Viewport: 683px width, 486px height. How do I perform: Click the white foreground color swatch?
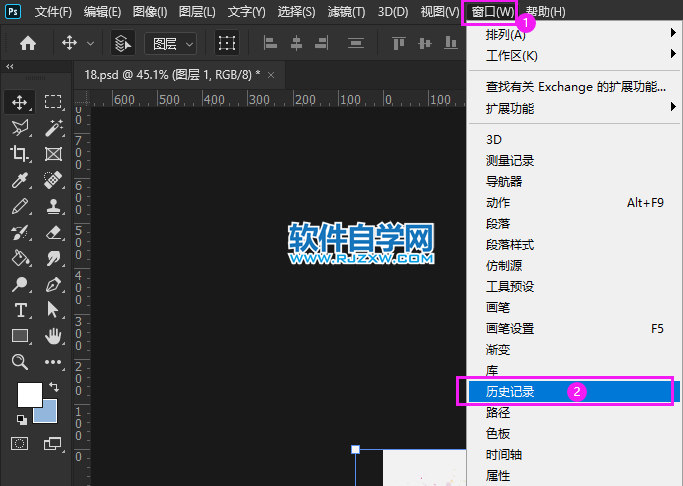coord(30,395)
